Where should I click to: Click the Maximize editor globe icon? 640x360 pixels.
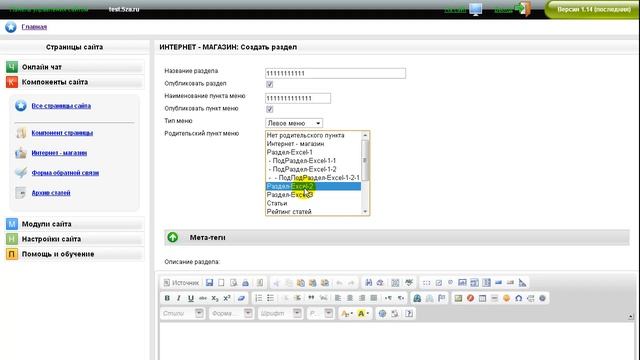click(x=382, y=313)
